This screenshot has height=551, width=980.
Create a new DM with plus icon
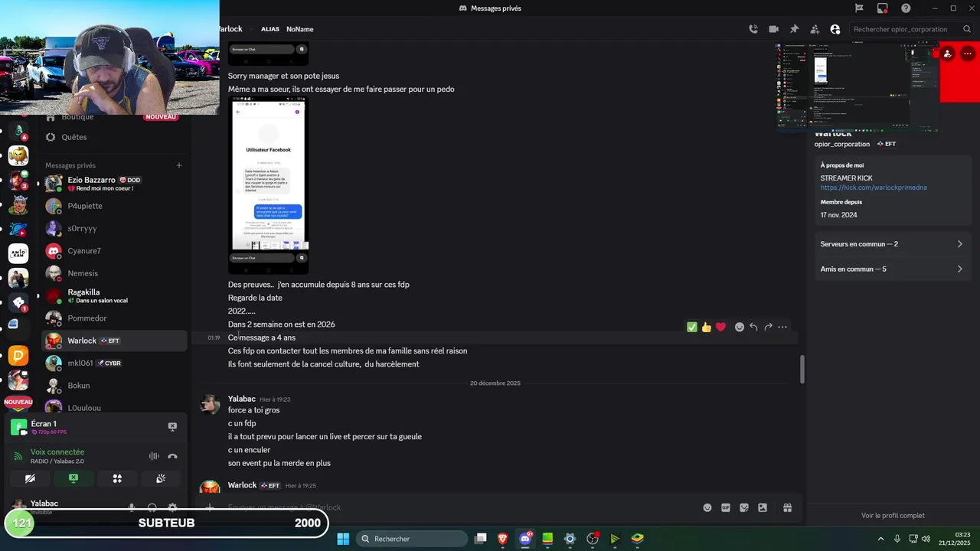tap(179, 165)
